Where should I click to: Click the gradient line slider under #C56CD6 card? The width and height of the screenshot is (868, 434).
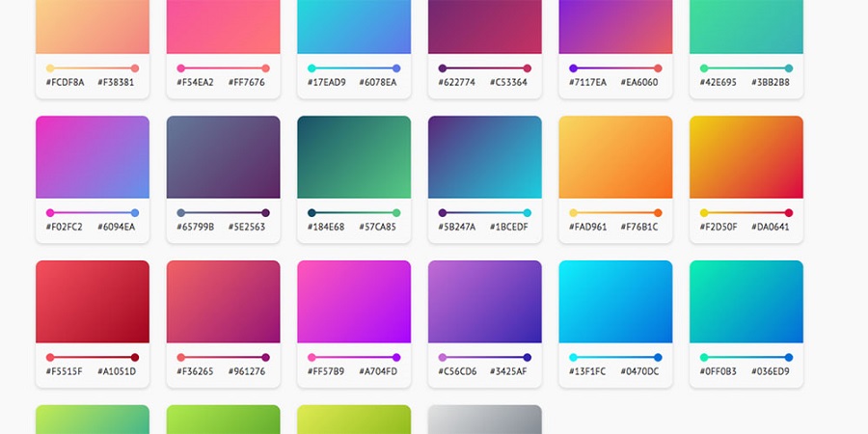[x=485, y=357]
